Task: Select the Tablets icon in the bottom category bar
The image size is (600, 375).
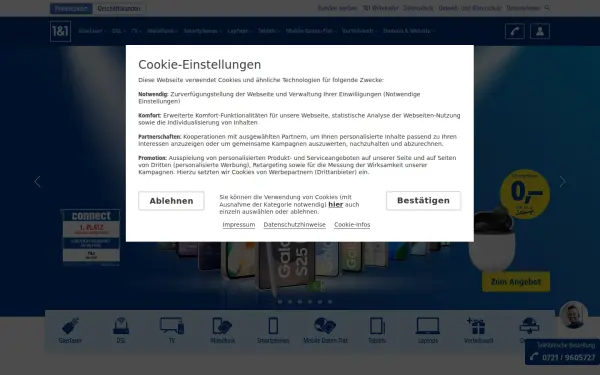Action: [x=377, y=326]
